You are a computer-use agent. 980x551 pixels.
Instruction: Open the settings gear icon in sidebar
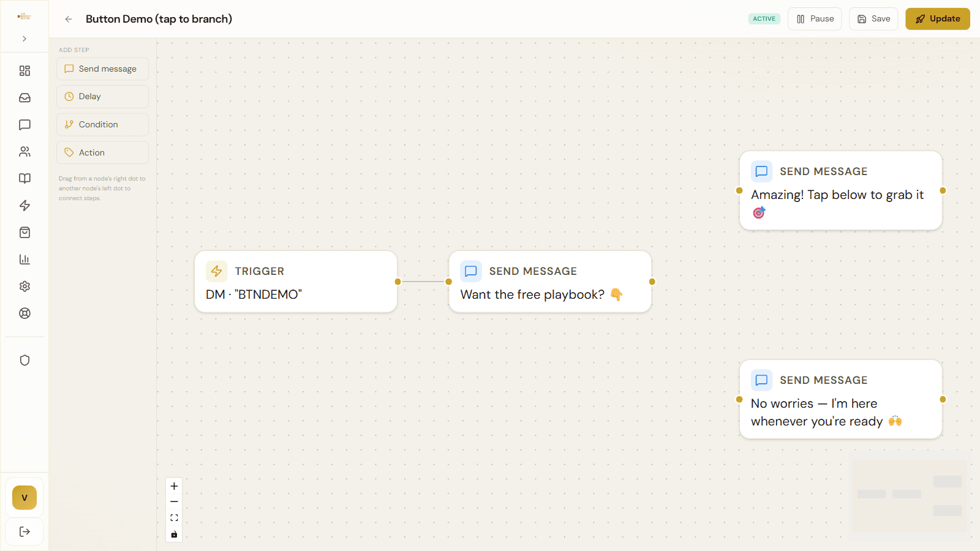pos(24,287)
